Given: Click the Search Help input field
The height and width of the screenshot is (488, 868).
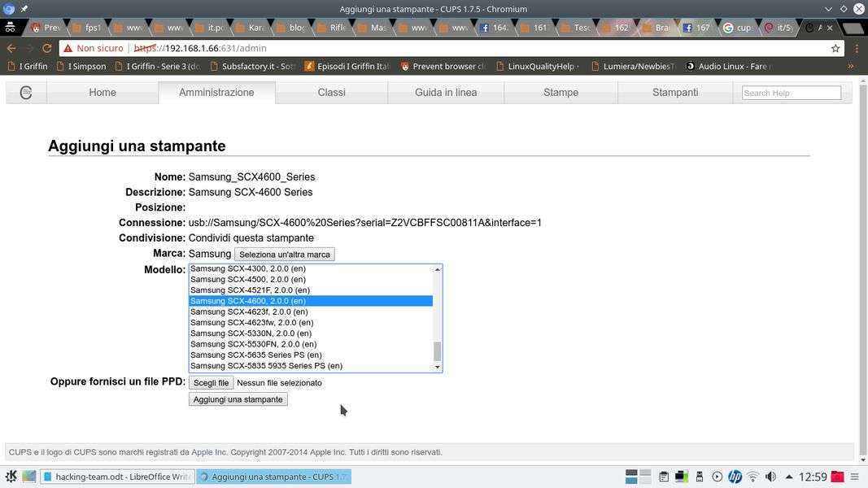Looking at the screenshot, I should click(791, 93).
